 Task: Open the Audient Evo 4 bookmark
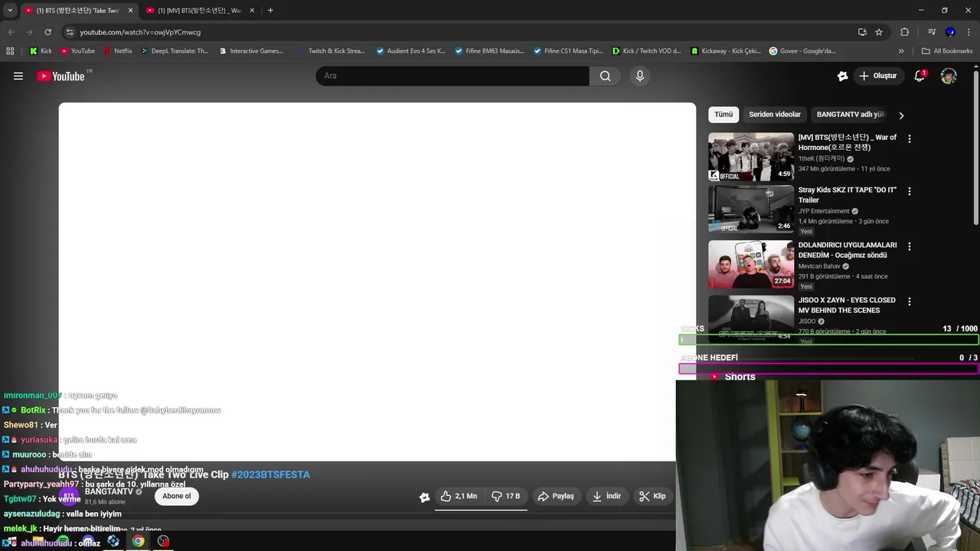tap(410, 51)
